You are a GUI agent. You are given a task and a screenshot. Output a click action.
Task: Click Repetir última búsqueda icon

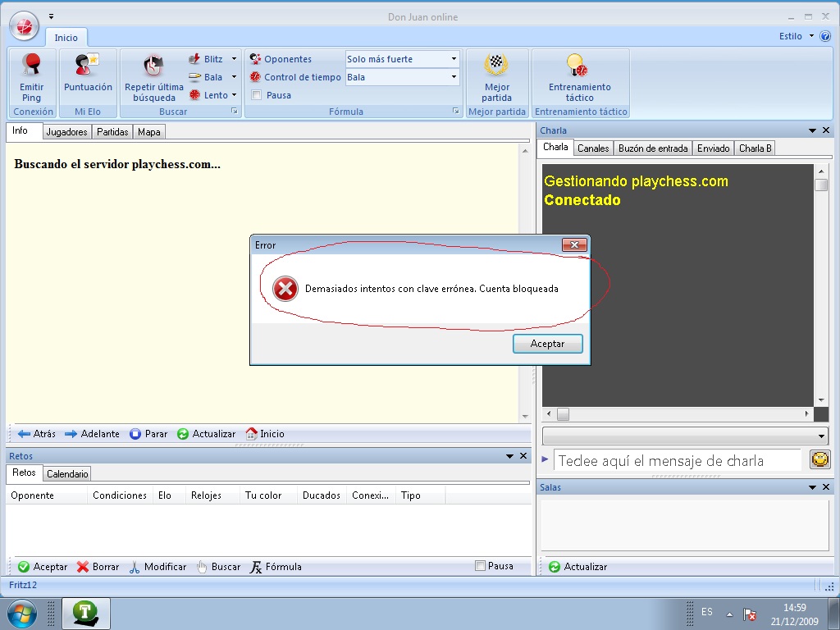(153, 66)
